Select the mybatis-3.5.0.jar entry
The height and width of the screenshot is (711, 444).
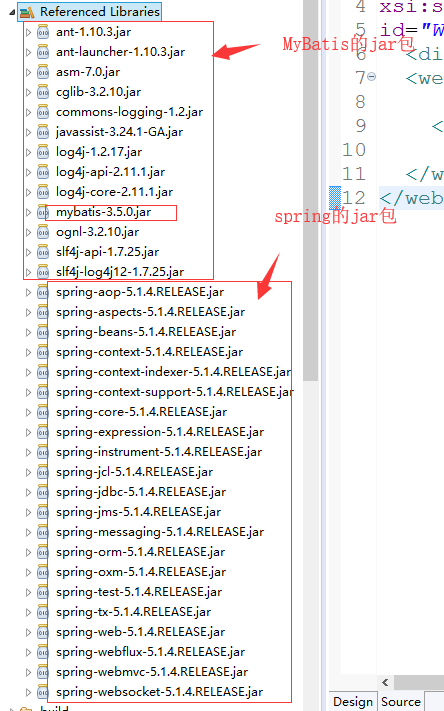click(x=103, y=212)
